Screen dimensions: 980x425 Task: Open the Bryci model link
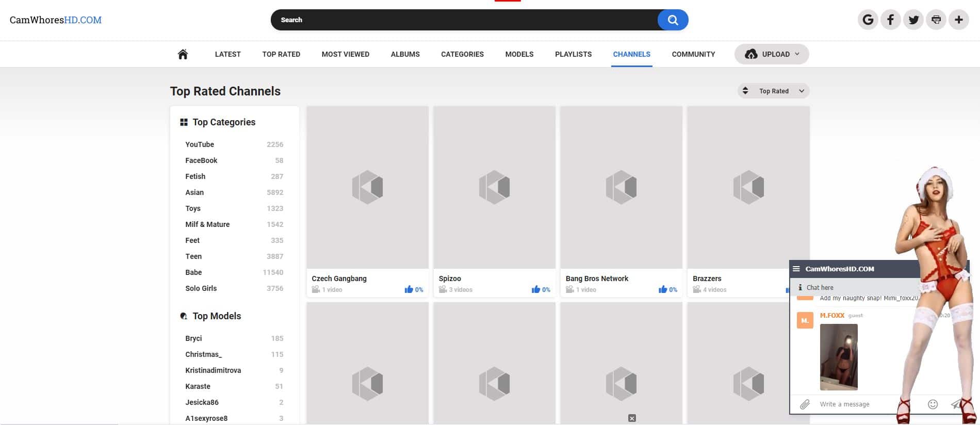click(193, 338)
